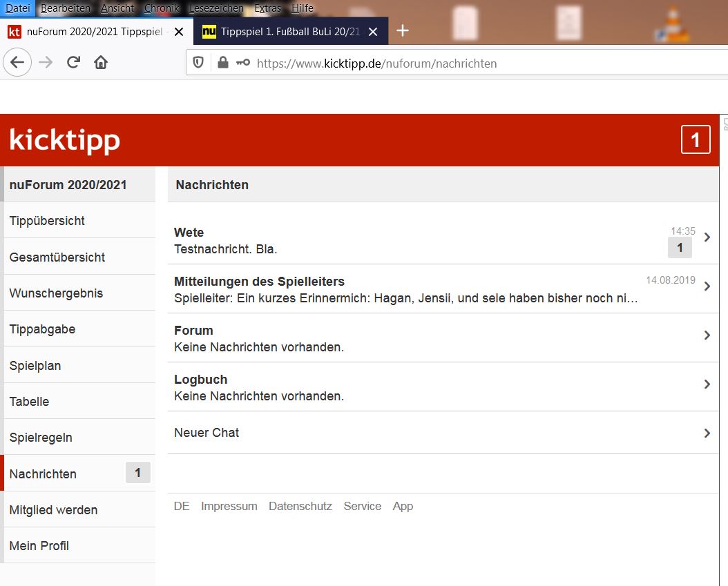Click the kicktipp logo in the header
Image resolution: width=728 pixels, height=586 pixels.
coord(65,140)
